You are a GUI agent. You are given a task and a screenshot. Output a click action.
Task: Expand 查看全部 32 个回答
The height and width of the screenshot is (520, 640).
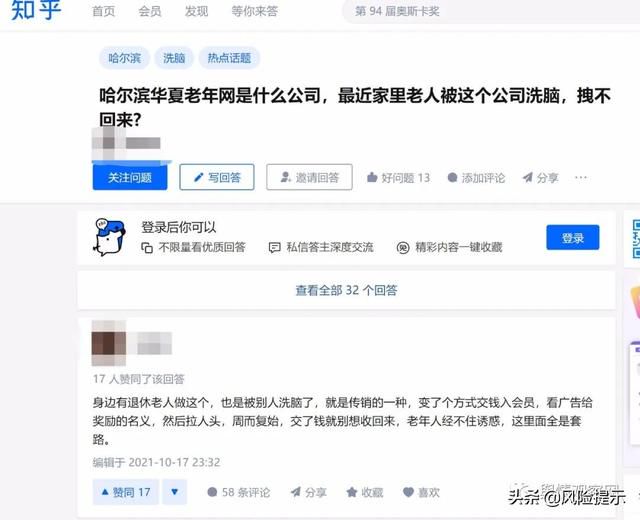(346, 290)
